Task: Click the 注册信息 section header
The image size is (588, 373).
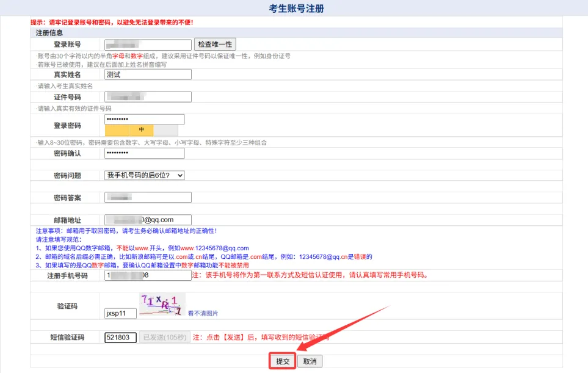Action: coord(49,33)
